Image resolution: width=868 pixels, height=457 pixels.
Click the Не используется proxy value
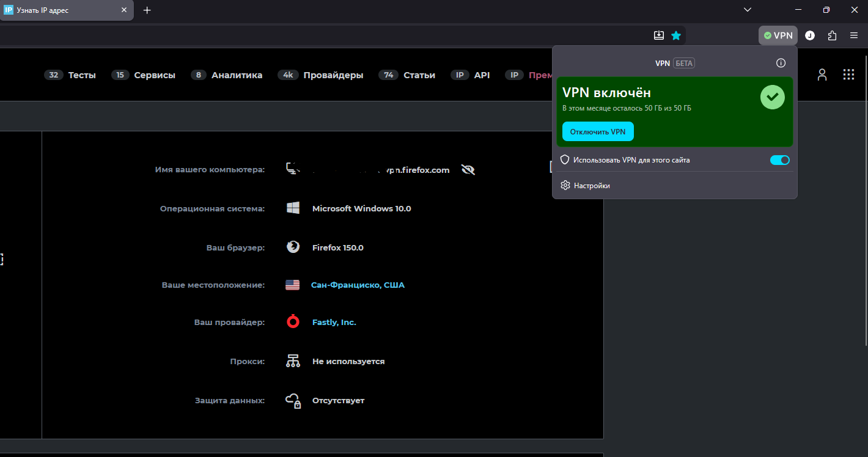(348, 361)
